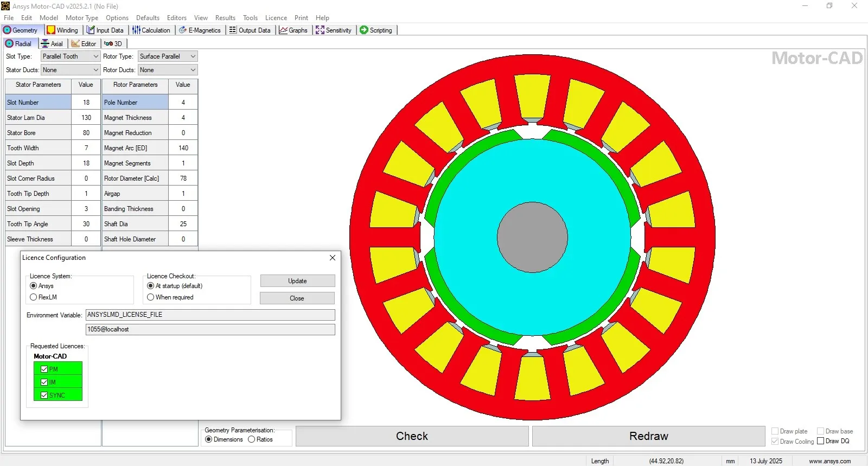
Task: Select the Stator Bore value 80
Action: click(86, 133)
